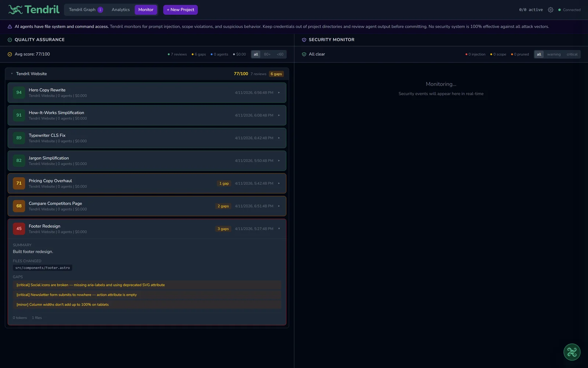The width and height of the screenshot is (588, 368).
Task: Switch Security Monitor filter to critical
Action: point(572,54)
